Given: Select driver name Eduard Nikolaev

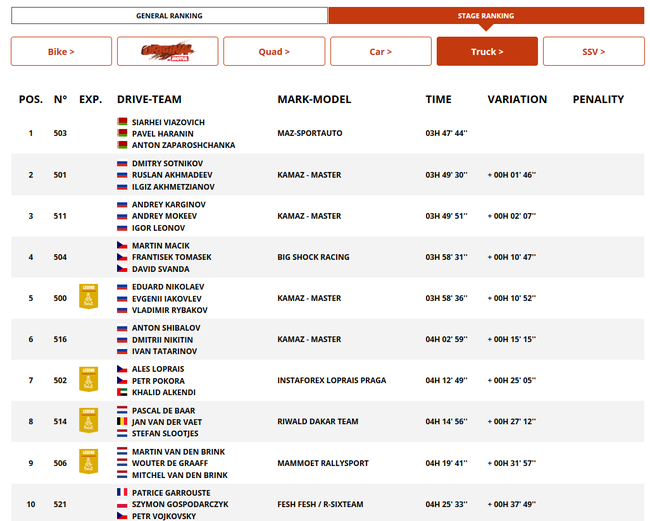Looking at the screenshot, I should click(168, 286).
